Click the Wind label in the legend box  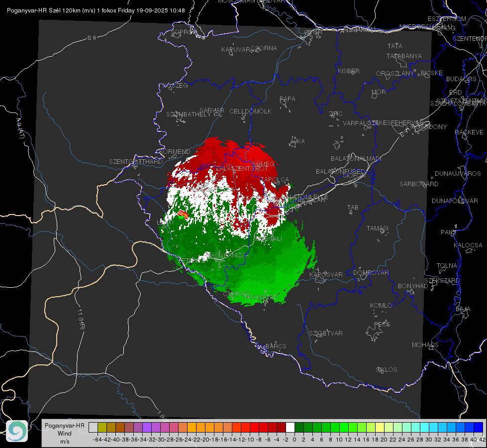(x=65, y=434)
